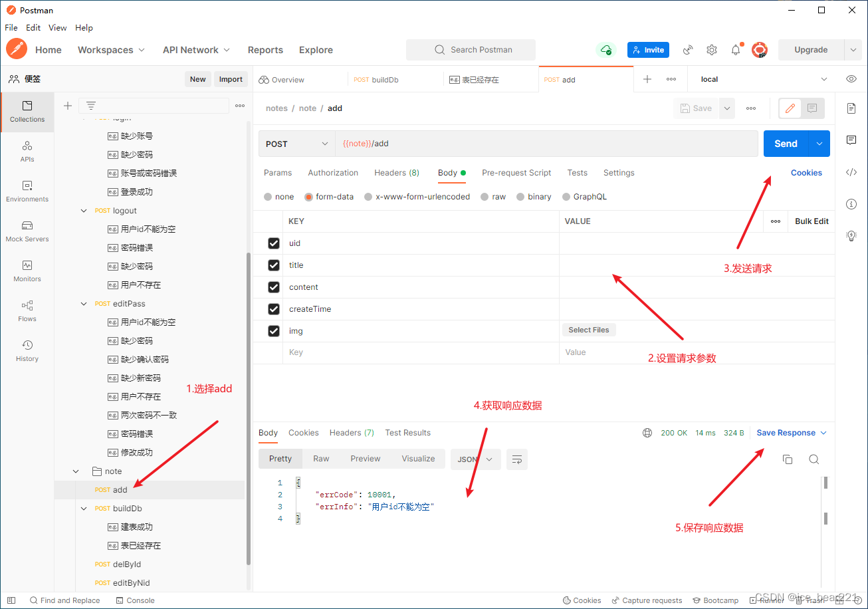Copy the response body

(788, 459)
